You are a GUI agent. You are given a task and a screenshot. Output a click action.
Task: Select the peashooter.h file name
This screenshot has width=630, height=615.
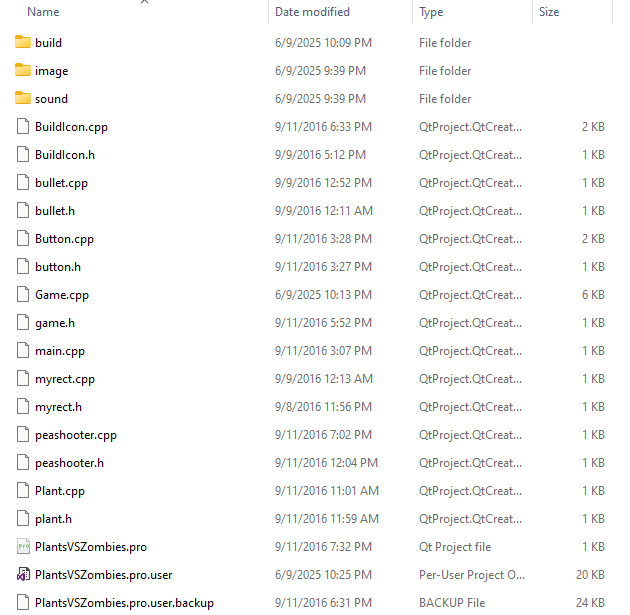click(69, 463)
